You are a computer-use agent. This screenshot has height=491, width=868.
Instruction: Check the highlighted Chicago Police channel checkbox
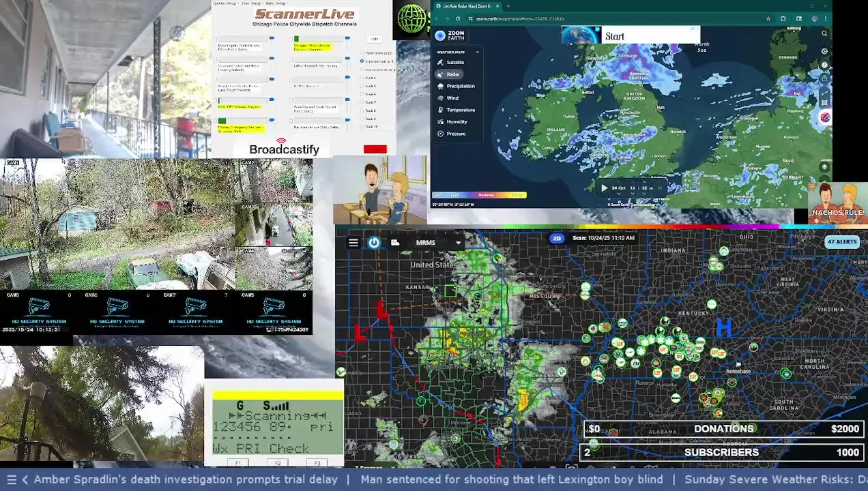[x=291, y=39]
